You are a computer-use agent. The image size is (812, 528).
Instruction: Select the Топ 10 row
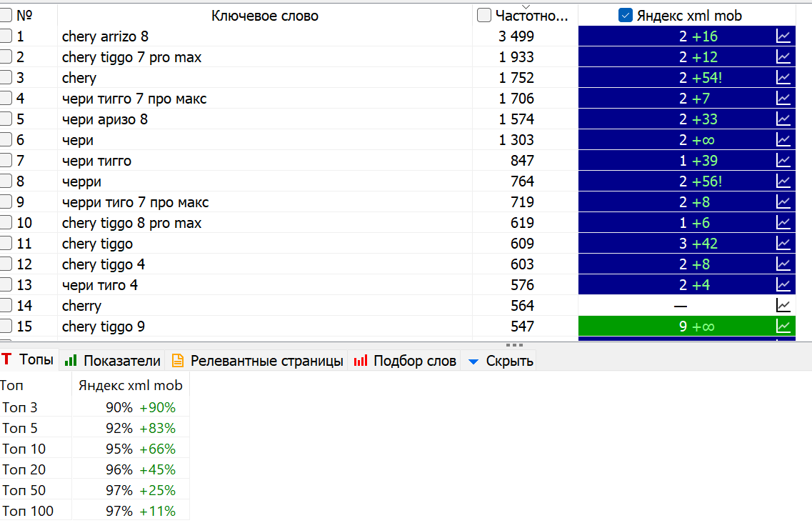(95, 449)
